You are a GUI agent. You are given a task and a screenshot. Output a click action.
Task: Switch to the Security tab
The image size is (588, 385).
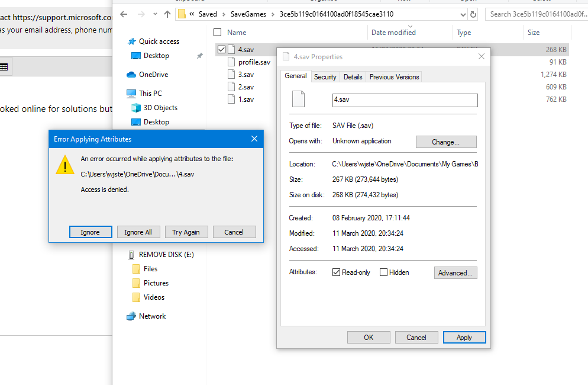click(x=325, y=77)
